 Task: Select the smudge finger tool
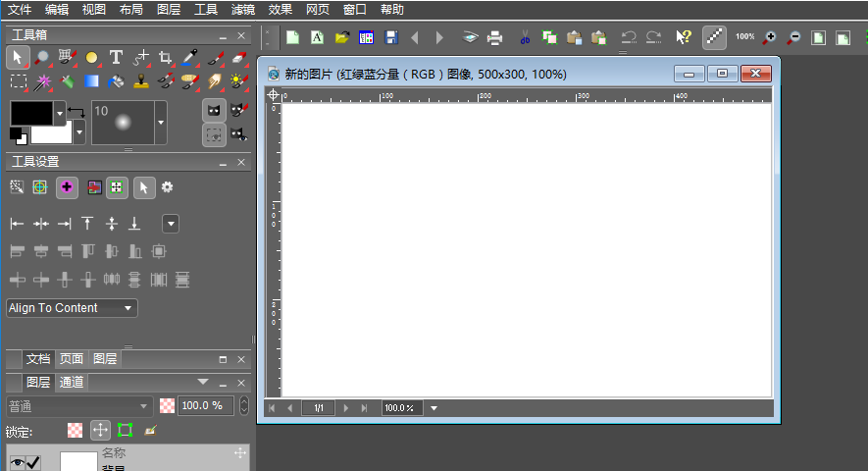pos(214,81)
